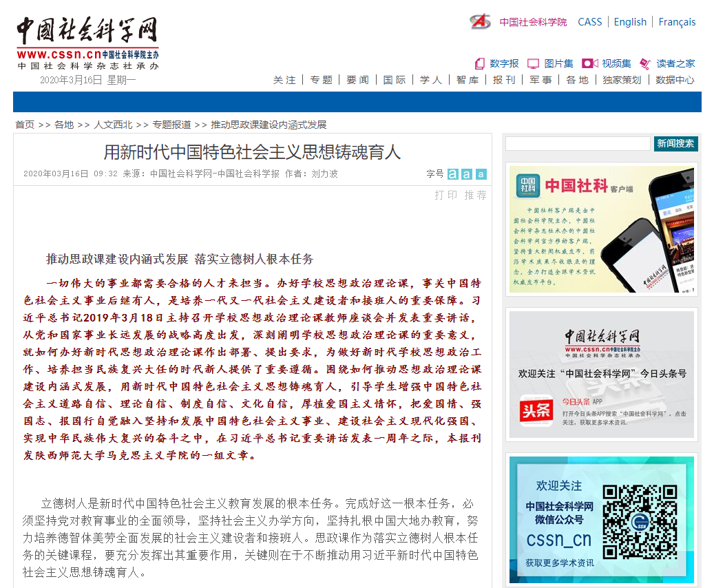This screenshot has height=588, width=714.
Task: Click the 视频集 video camera icon
Action: 589,63
